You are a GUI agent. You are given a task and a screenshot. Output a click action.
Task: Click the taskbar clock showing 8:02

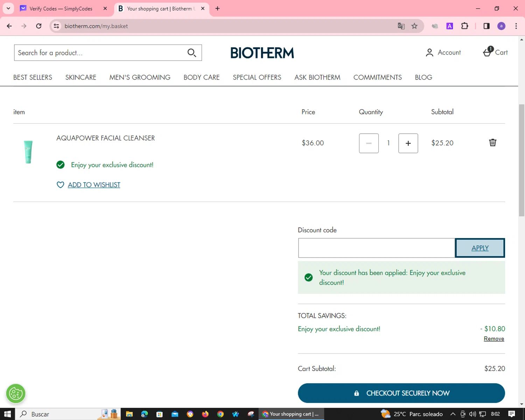[495, 414]
